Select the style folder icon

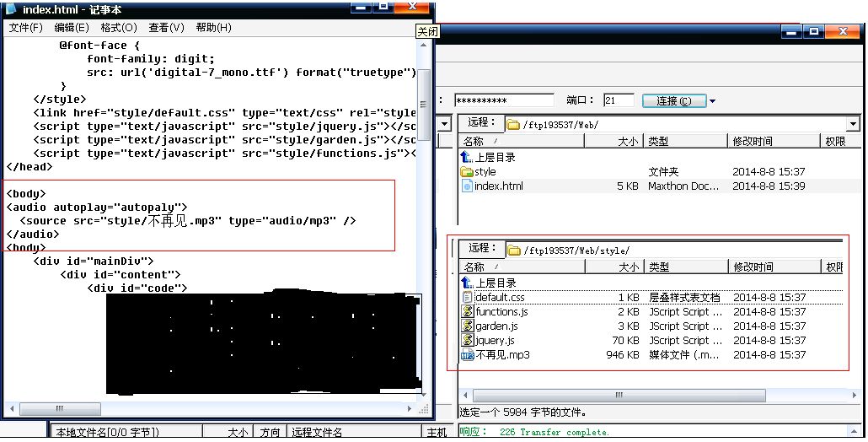(x=467, y=172)
